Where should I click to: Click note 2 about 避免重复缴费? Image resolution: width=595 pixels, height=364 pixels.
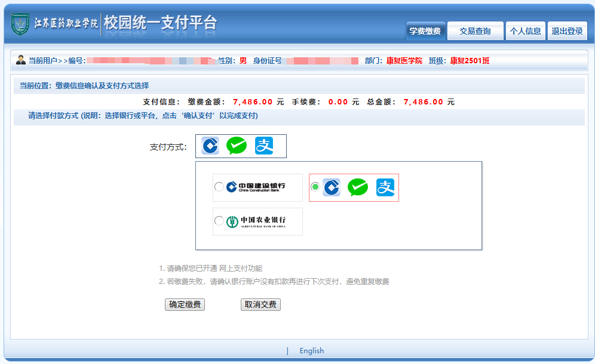(x=274, y=281)
